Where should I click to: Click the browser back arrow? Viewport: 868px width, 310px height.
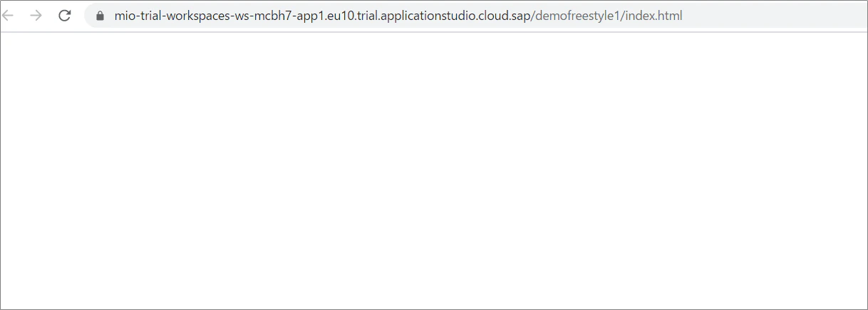pos(8,15)
